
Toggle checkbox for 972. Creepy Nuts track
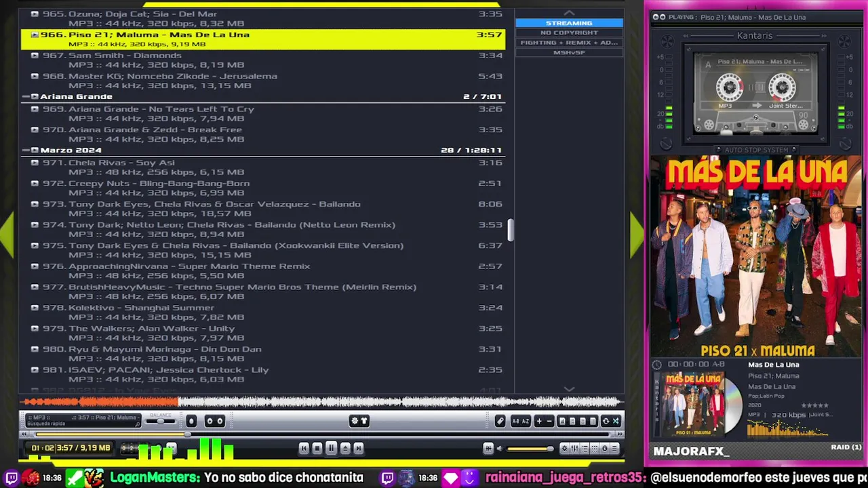tap(35, 184)
